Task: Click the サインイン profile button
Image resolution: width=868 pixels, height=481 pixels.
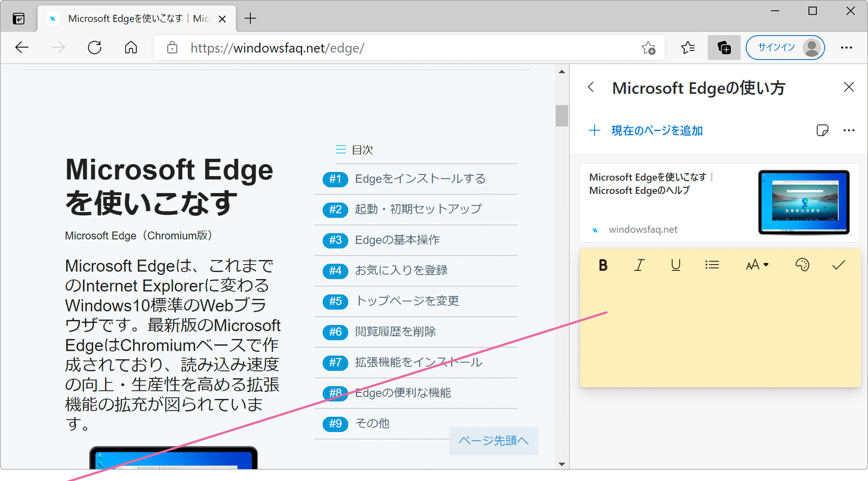Action: pyautogui.click(x=786, y=48)
